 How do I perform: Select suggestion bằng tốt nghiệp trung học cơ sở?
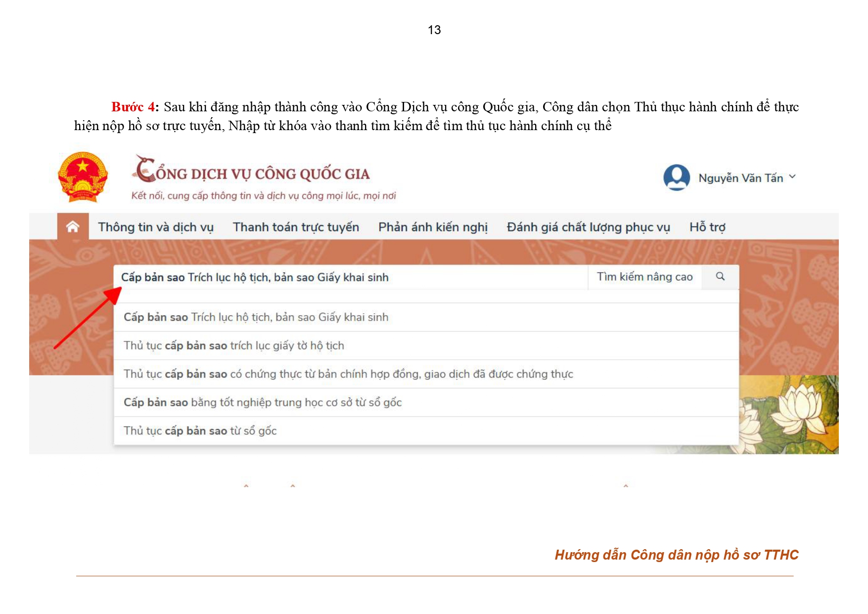click(x=262, y=402)
